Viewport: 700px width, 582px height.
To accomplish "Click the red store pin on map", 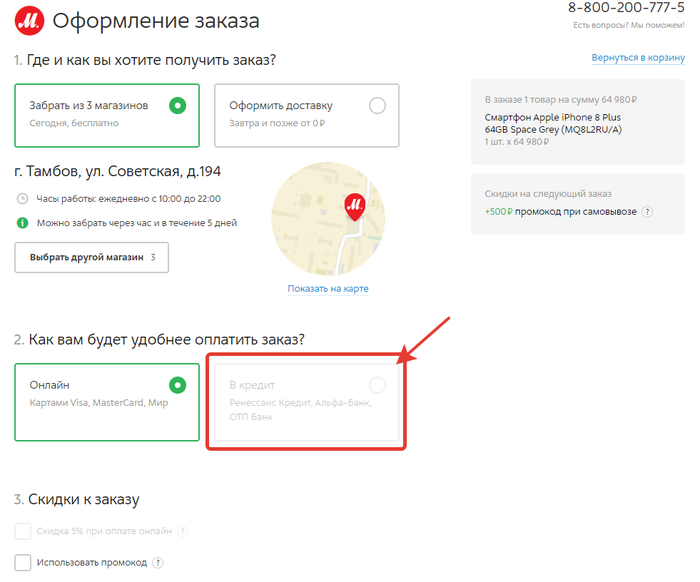I will pos(354,206).
